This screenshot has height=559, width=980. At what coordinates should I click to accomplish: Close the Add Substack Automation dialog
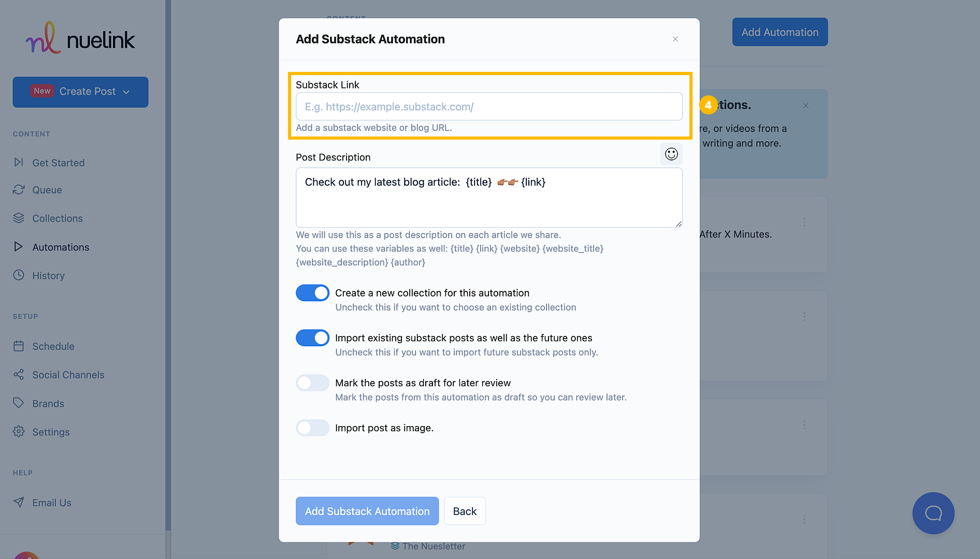click(x=675, y=39)
